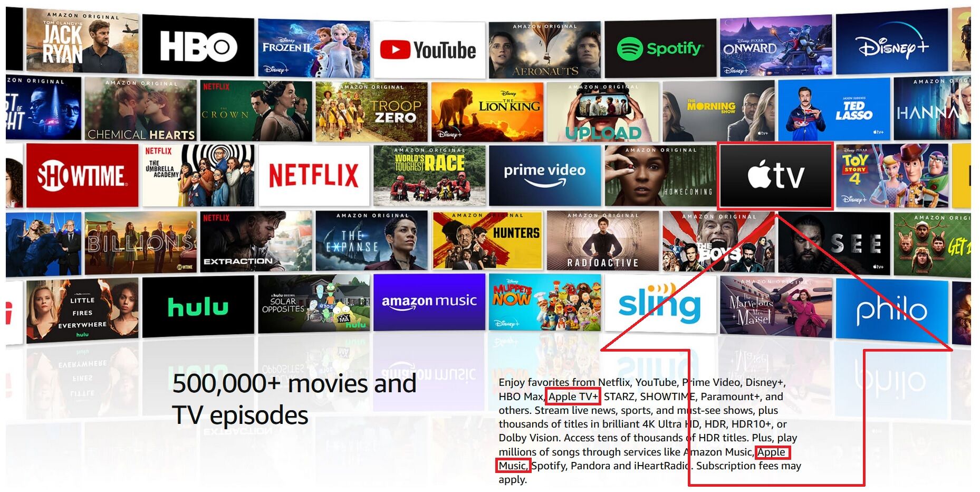Open the Ted Lasso poster
The width and height of the screenshot is (980, 492).
click(834, 110)
